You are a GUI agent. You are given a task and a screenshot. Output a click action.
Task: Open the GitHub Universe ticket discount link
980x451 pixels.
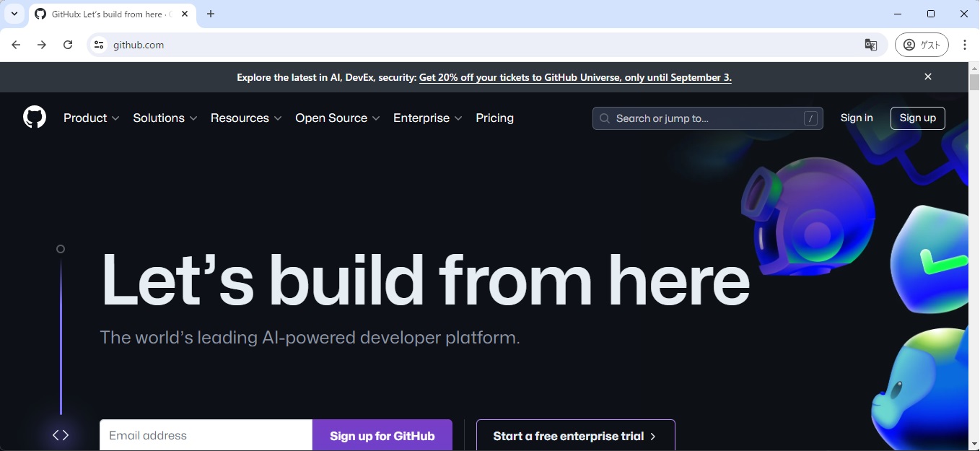(575, 77)
